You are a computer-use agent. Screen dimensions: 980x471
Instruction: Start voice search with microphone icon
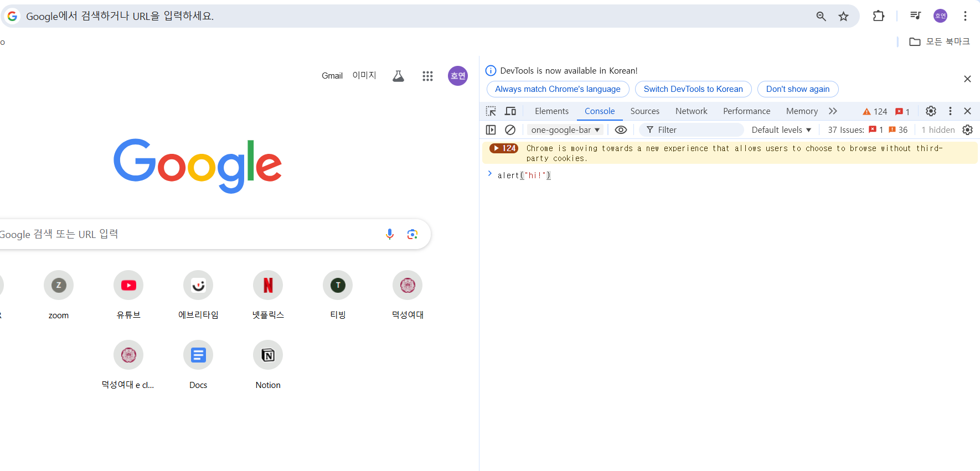(x=390, y=234)
